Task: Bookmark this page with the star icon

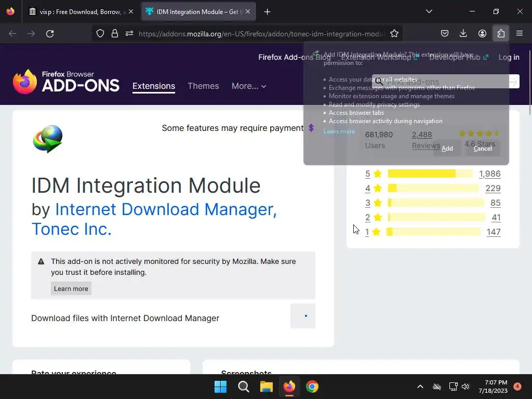Action: pyautogui.click(x=394, y=34)
